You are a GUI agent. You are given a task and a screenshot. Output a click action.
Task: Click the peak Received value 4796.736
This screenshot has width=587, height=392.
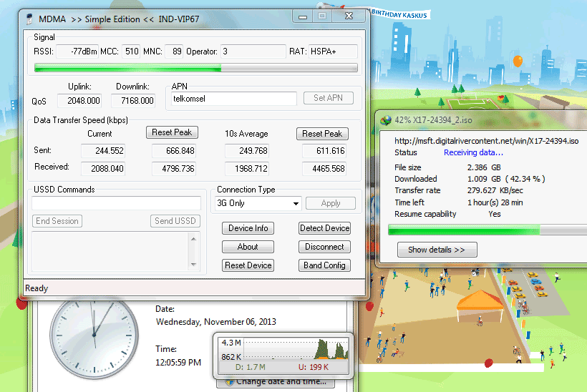point(174,169)
